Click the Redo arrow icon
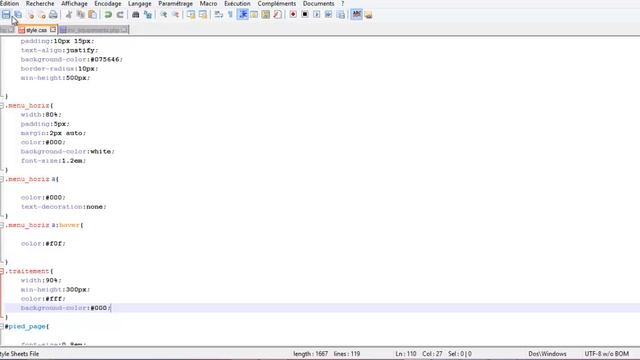This screenshot has width=640, height=360. tap(120, 15)
